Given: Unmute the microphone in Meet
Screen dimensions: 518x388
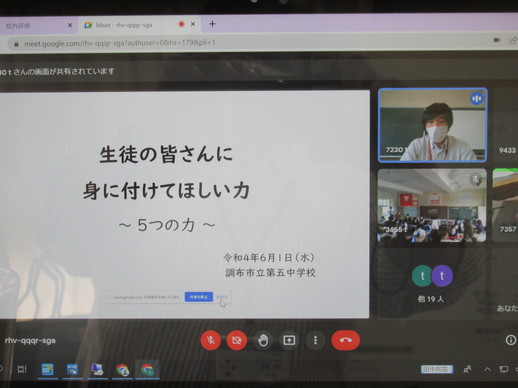Looking at the screenshot, I should coord(210,340).
